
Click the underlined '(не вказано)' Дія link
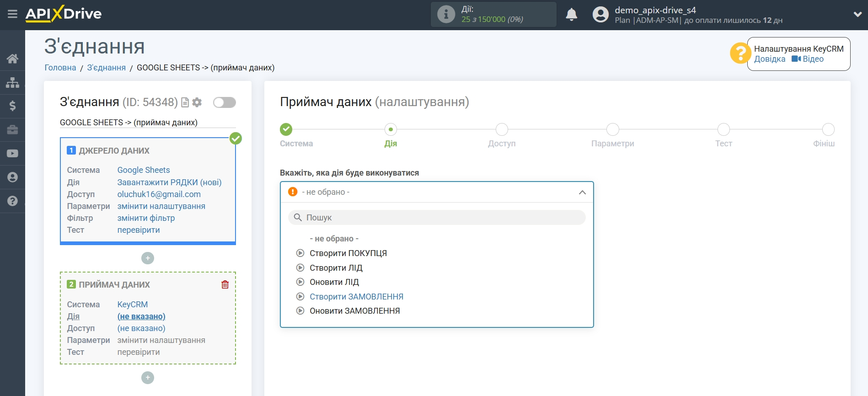[141, 316]
